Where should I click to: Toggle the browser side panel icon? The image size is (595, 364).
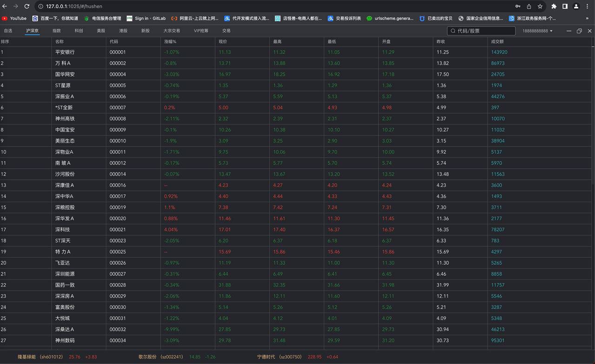point(565,6)
